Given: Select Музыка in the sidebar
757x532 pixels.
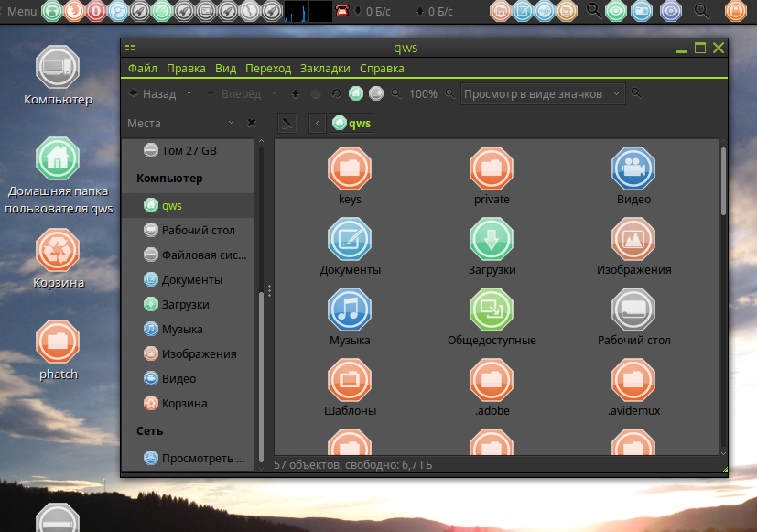Looking at the screenshot, I should (188, 330).
